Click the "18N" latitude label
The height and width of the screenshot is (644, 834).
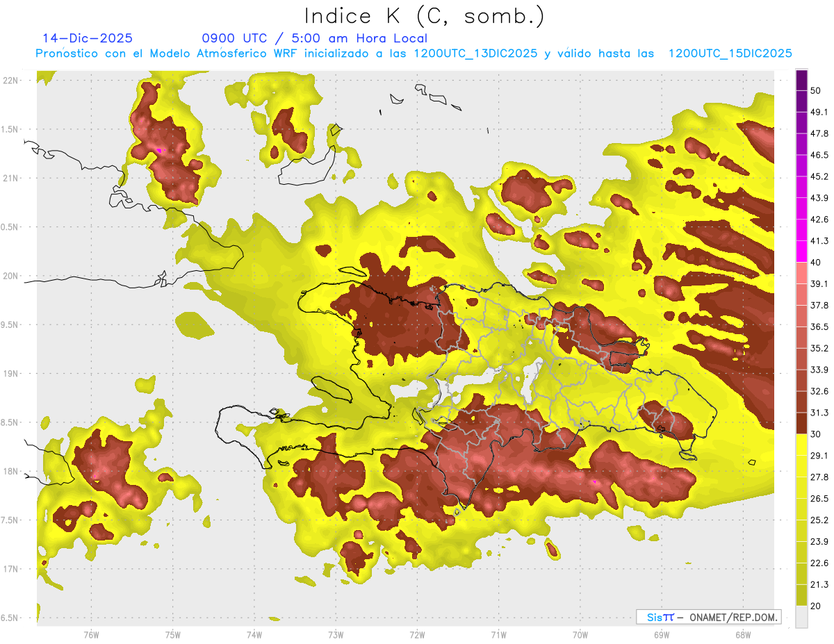coord(10,471)
